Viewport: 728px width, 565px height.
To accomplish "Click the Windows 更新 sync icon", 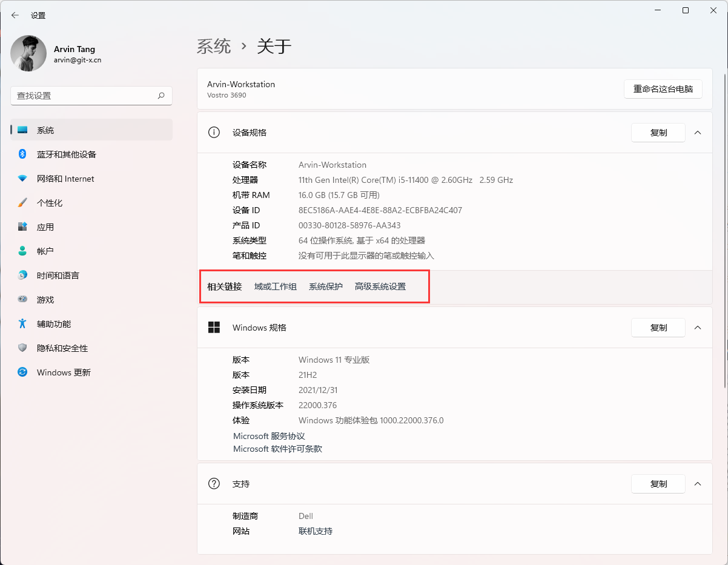I will 22,372.
